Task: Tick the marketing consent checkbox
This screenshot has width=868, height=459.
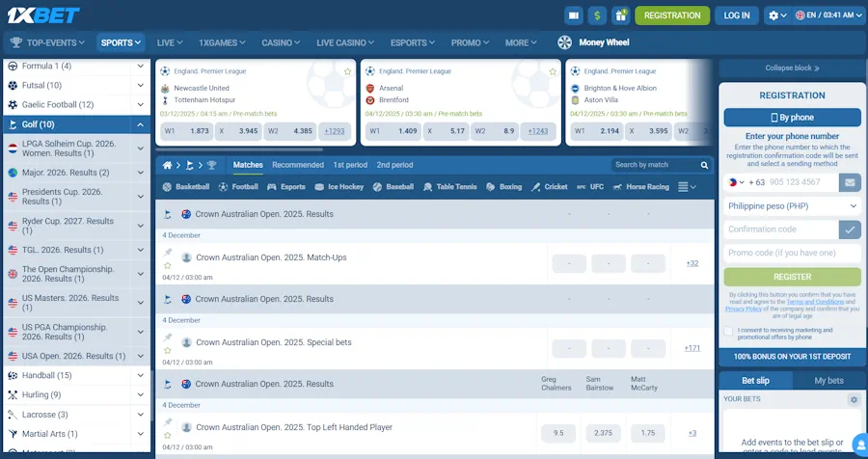Action: click(728, 331)
